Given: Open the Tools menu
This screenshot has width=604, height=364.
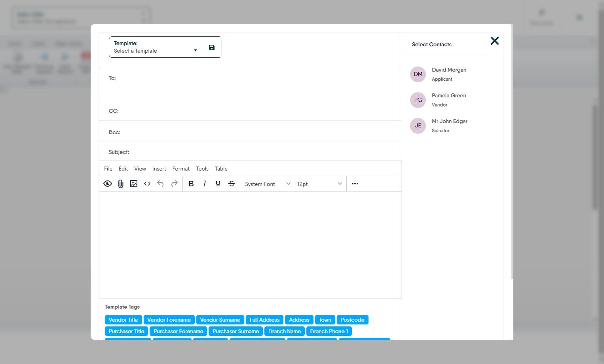Looking at the screenshot, I should click(202, 169).
